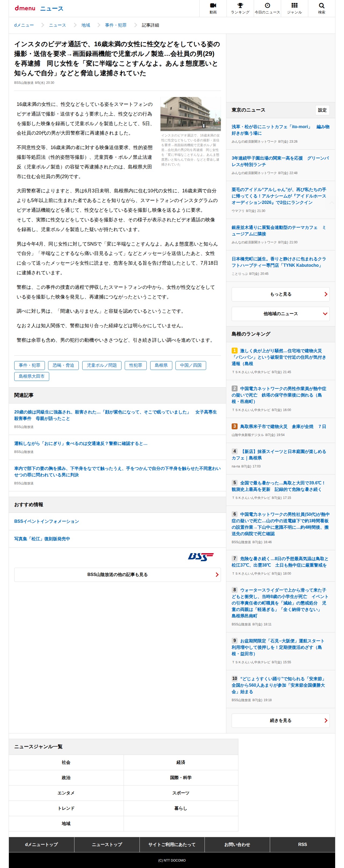
Task: Expand the 他地域のニュース dropdown
Action: click(x=280, y=314)
